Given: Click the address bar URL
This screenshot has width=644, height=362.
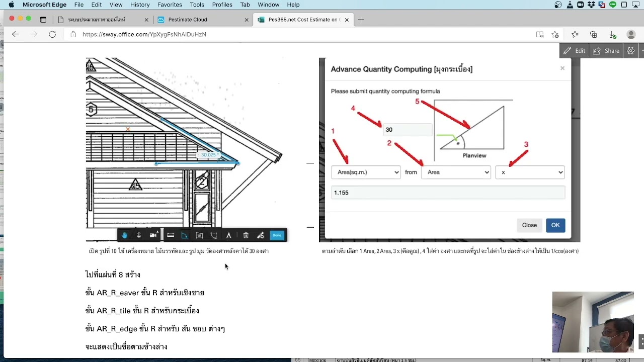Looking at the screenshot, I should click(144, 34).
